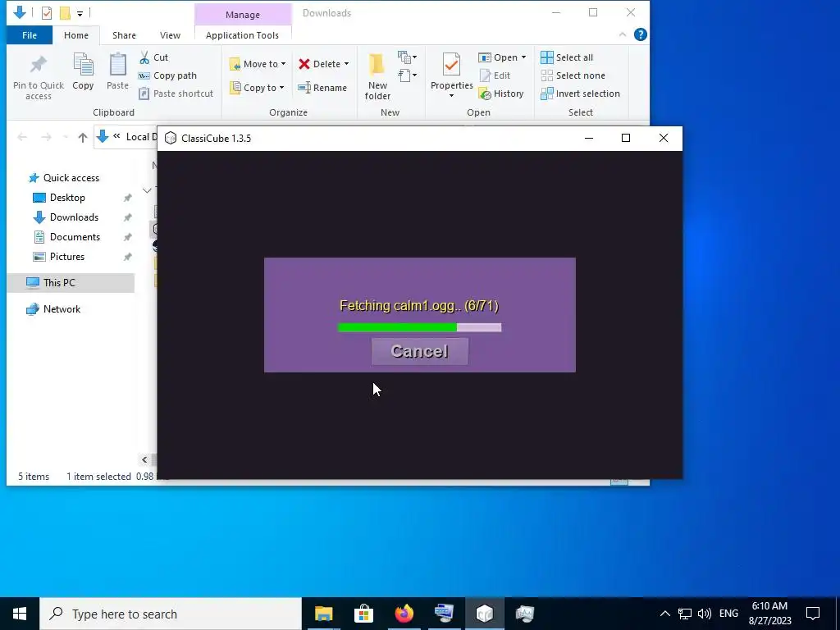Click Cut in the Clipboard group
Image resolution: width=840 pixels, height=630 pixels.
click(153, 57)
